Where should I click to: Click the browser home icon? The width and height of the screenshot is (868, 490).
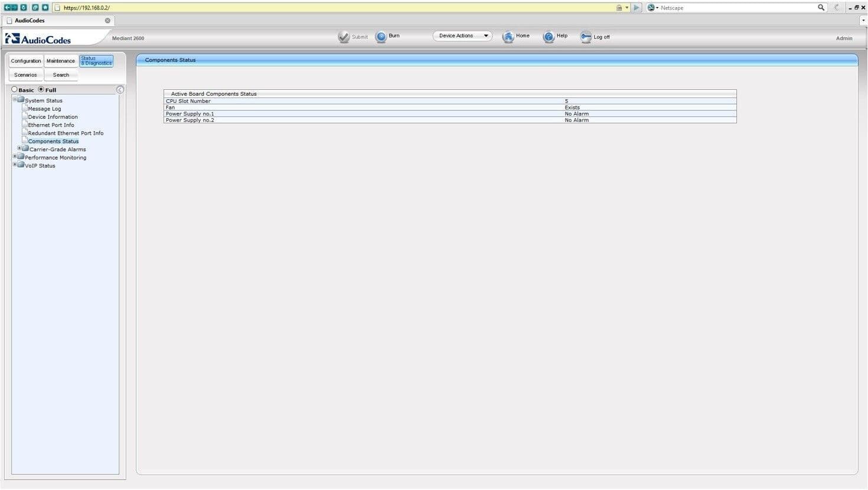click(45, 8)
